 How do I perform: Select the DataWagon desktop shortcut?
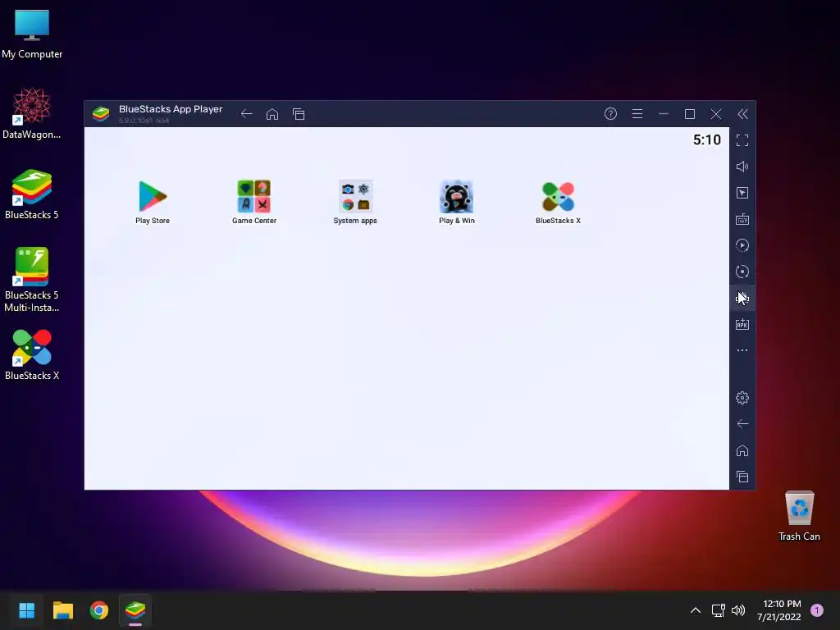pyautogui.click(x=32, y=113)
